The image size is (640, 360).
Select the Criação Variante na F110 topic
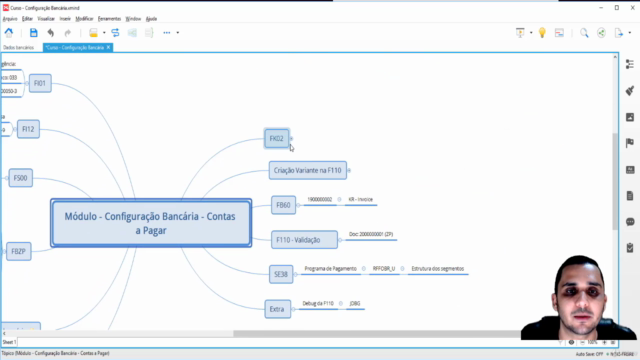pyautogui.click(x=308, y=170)
